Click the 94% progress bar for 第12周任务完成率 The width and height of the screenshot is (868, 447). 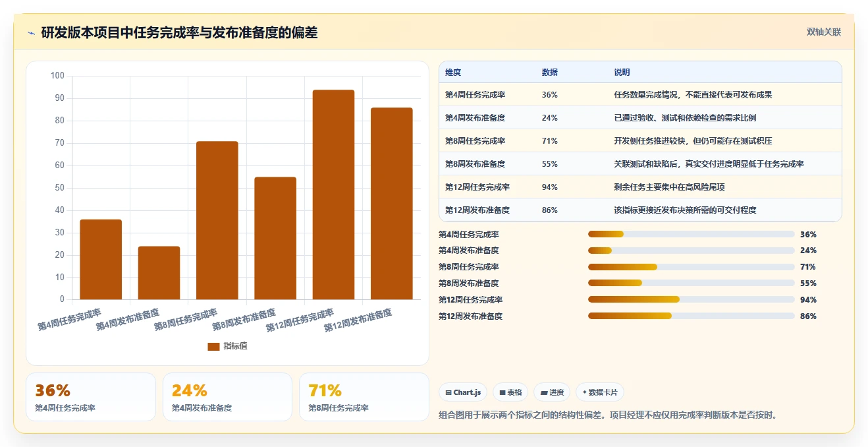(x=692, y=300)
